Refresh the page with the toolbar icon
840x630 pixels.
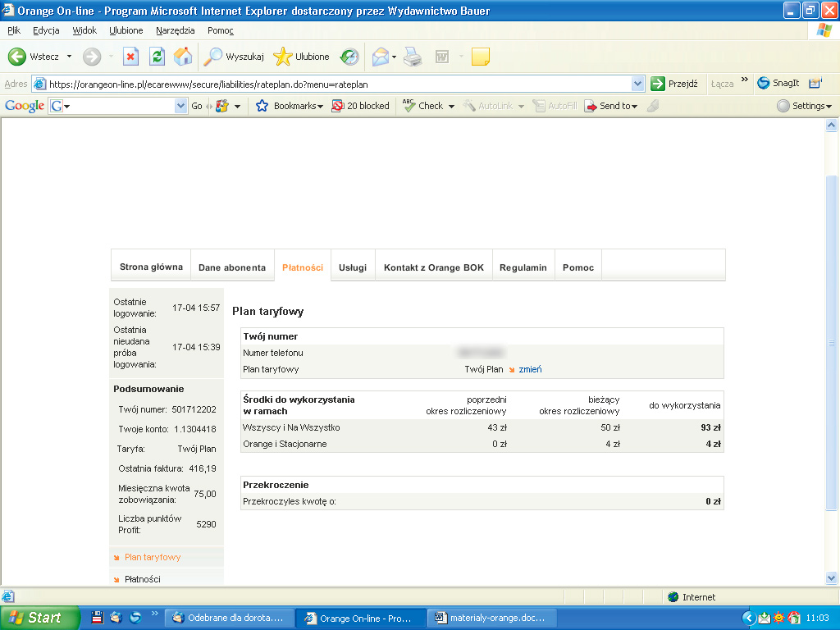[157, 57]
